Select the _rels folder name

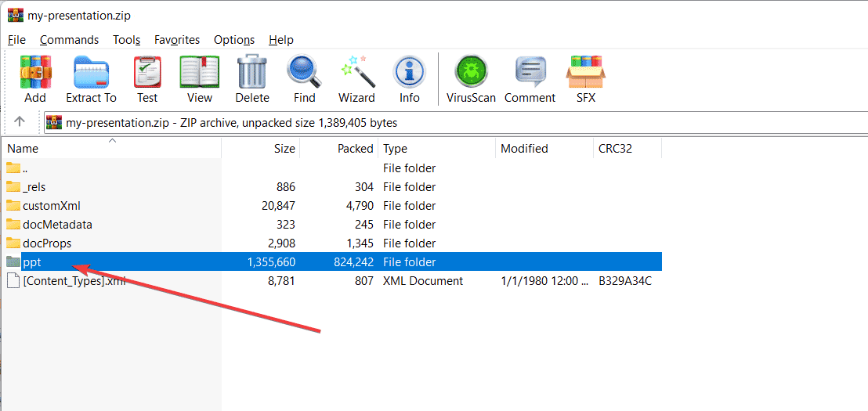pos(34,187)
